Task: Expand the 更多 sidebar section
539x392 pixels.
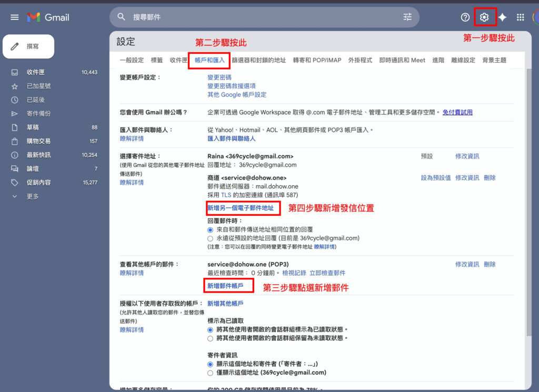Action: coord(33,196)
